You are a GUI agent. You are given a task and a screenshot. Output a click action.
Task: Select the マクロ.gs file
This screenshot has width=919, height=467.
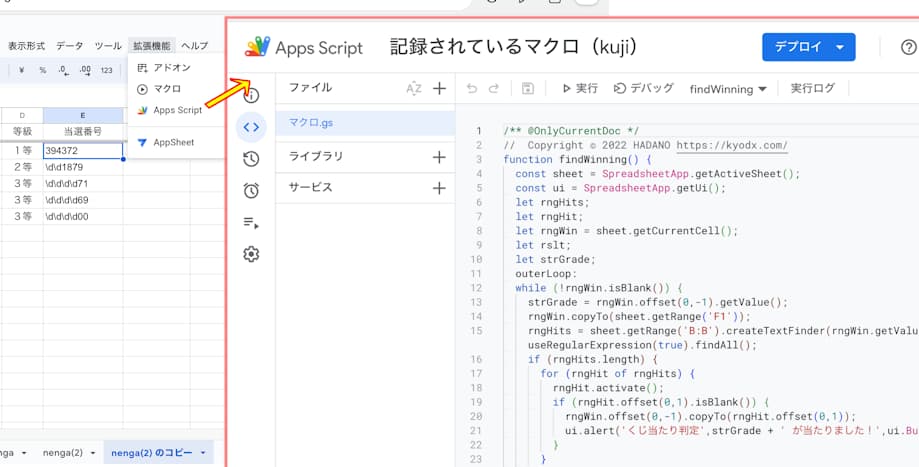pyautogui.click(x=365, y=123)
